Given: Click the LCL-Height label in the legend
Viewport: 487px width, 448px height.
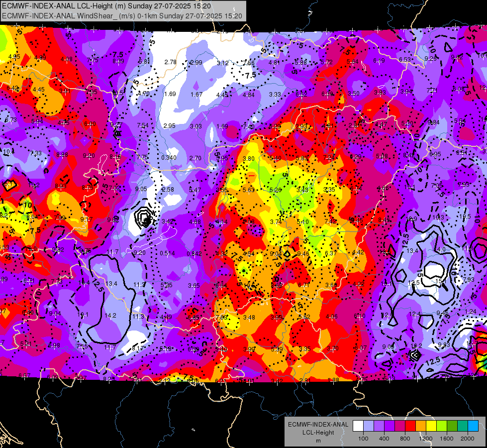Looking at the screenshot, I should (318, 433).
